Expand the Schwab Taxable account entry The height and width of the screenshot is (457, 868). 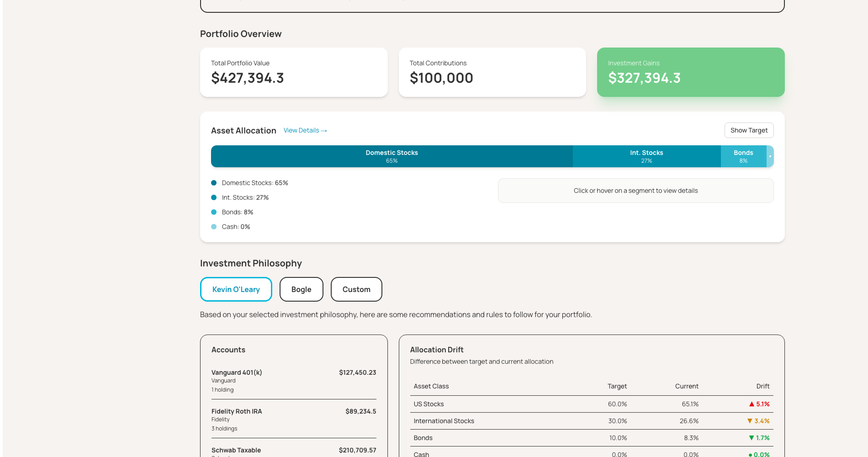click(294, 452)
